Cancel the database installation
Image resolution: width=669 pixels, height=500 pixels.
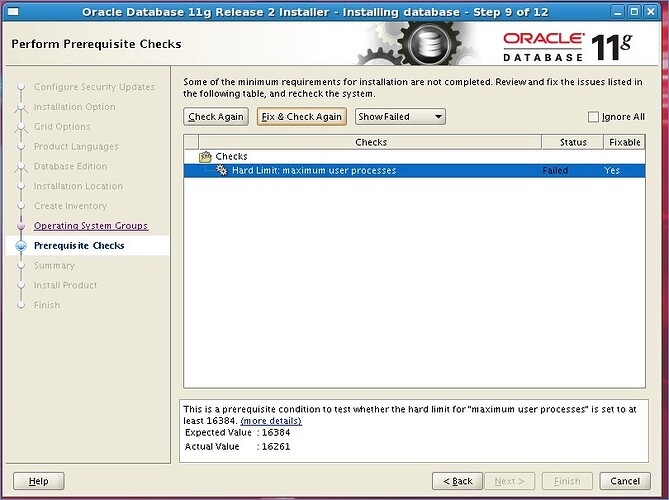pos(624,481)
